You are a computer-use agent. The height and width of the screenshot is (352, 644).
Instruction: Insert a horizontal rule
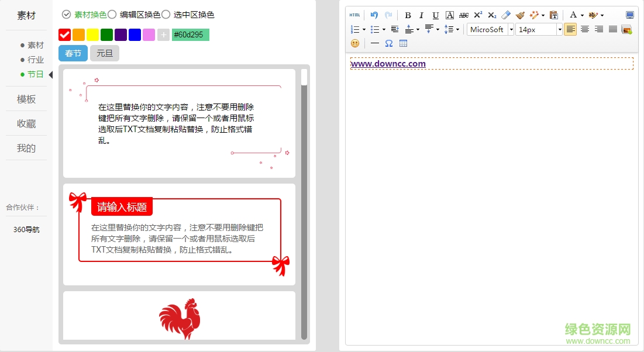pos(374,43)
